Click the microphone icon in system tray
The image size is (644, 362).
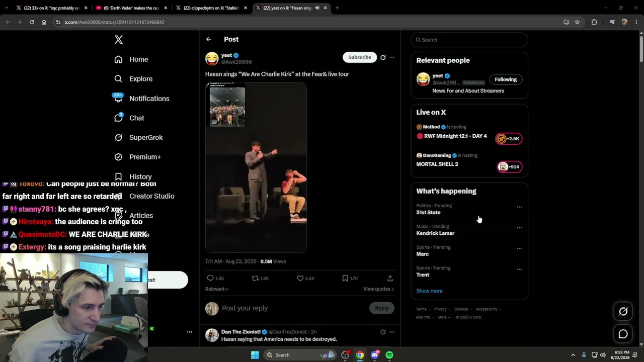click(584, 355)
